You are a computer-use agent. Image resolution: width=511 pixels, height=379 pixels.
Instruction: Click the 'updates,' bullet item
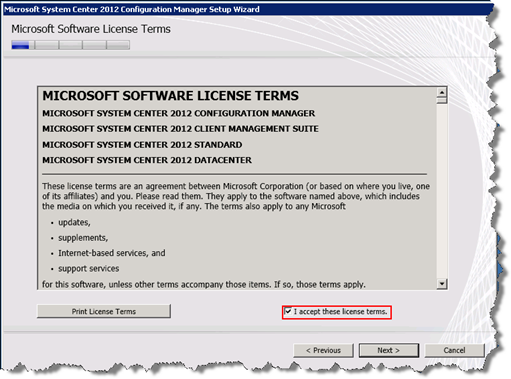point(74,222)
